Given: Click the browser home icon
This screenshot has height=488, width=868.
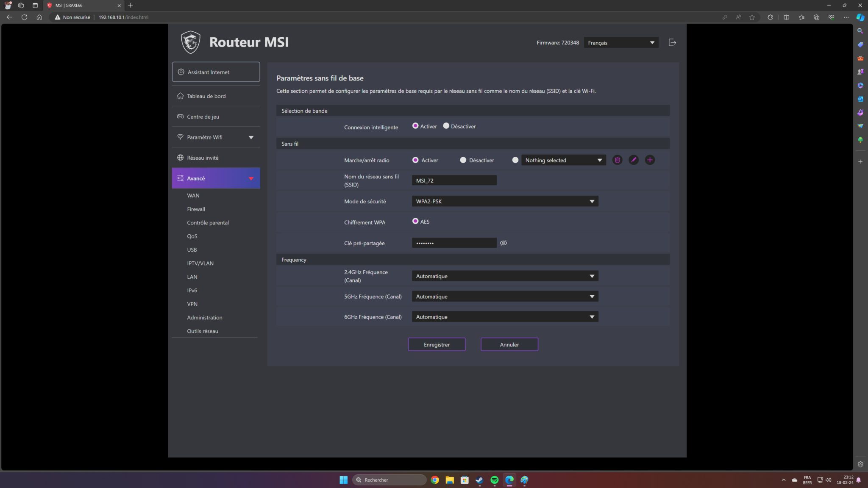Looking at the screenshot, I should point(39,17).
